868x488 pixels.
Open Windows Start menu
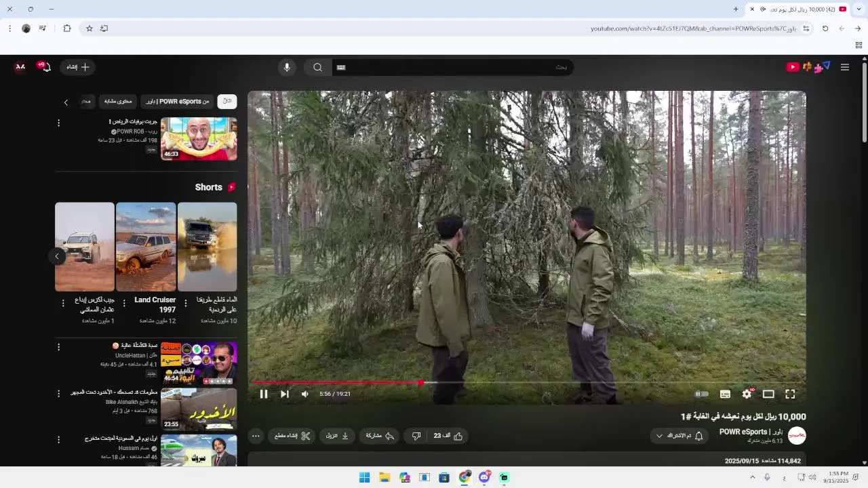[x=364, y=477]
